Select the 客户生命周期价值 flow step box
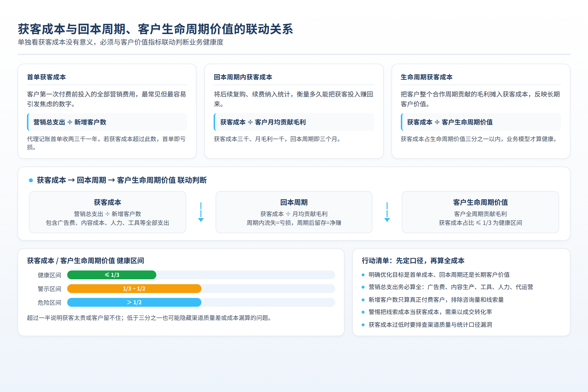 click(480, 212)
